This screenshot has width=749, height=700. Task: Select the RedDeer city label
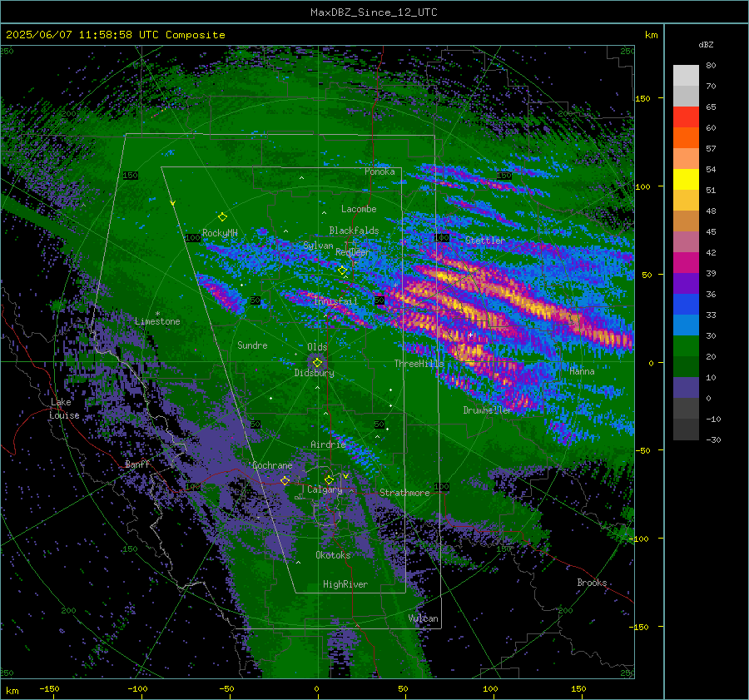tap(353, 252)
